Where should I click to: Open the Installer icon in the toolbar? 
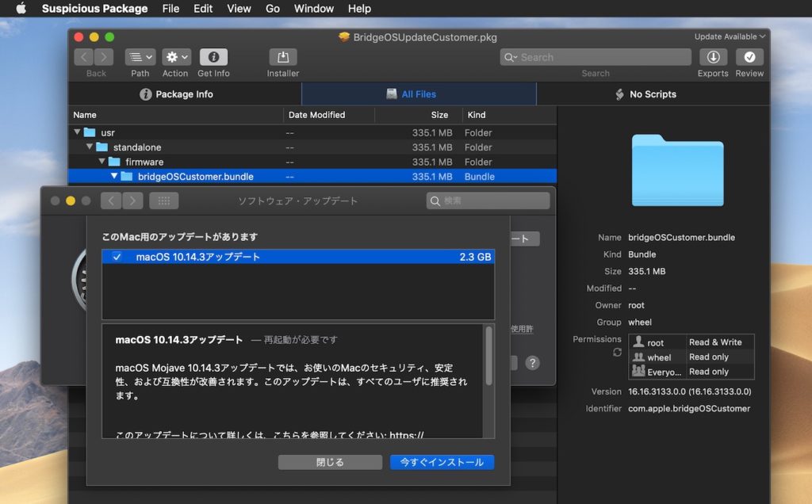tap(282, 58)
